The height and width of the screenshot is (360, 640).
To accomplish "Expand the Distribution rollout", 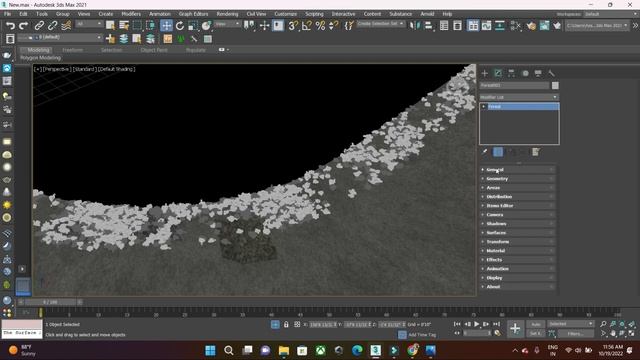I will pos(518,197).
